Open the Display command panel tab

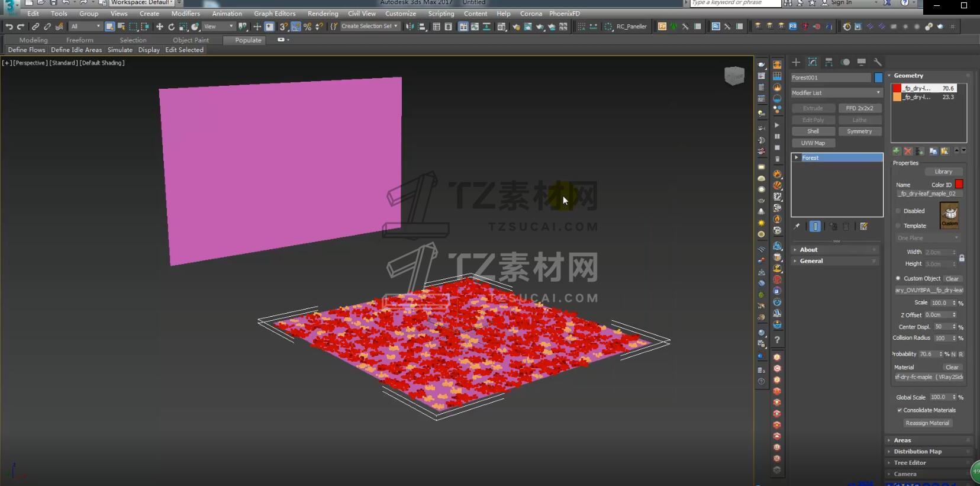(861, 62)
